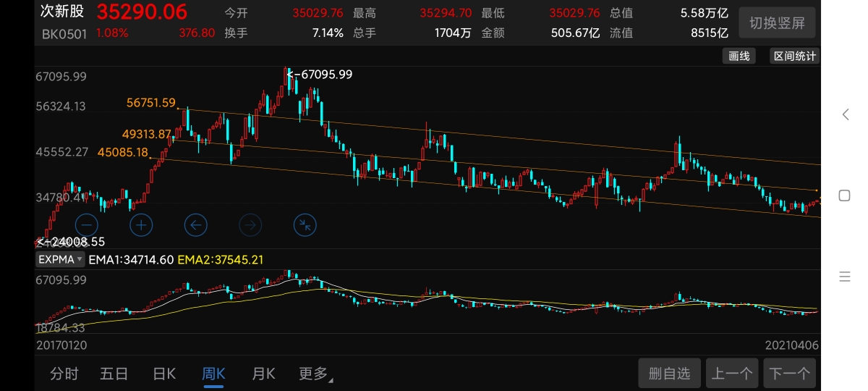Tap the 次新股 sector name title

(62, 12)
